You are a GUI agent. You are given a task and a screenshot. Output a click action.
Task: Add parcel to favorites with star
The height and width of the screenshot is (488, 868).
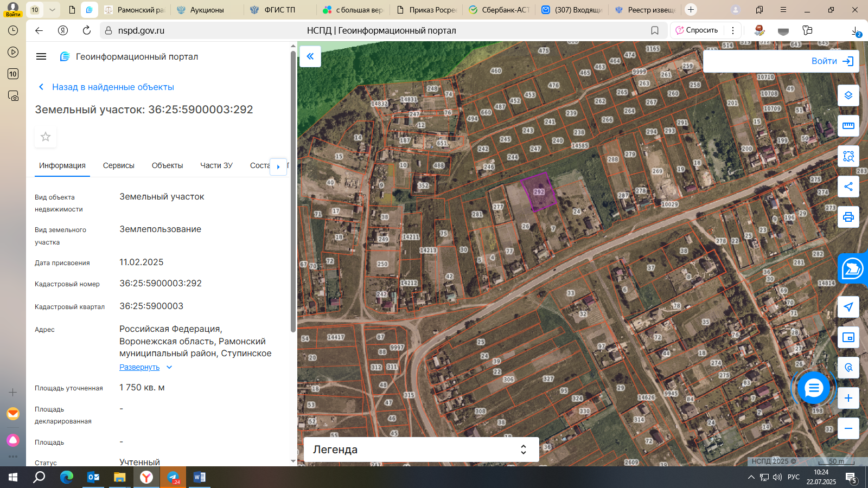point(46,137)
